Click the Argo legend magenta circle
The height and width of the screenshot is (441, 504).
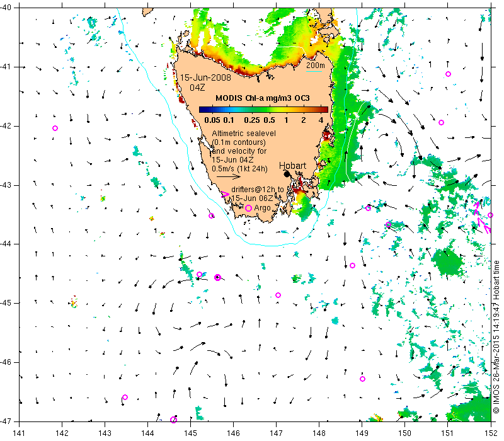click(x=248, y=209)
